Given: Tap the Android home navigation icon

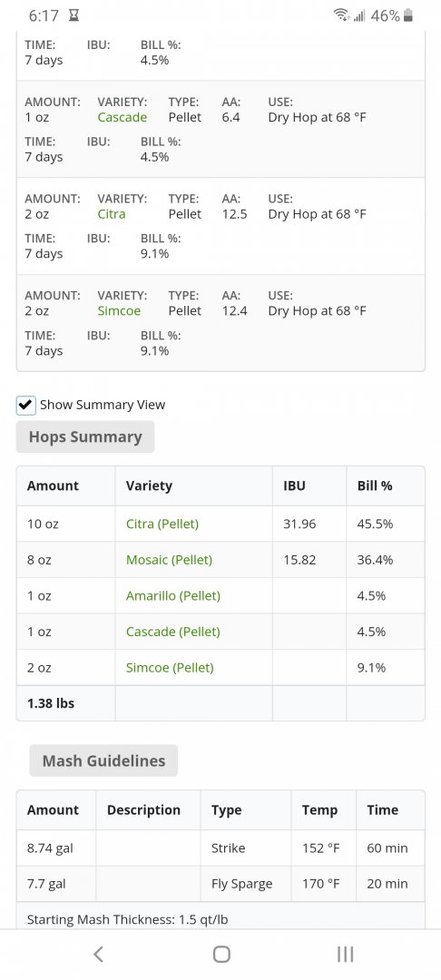Looking at the screenshot, I should point(221,954).
